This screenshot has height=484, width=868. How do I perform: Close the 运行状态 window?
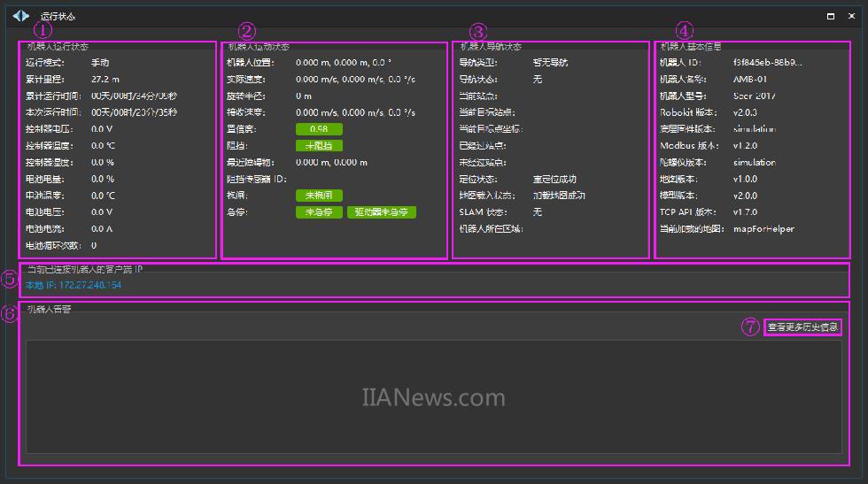click(851, 16)
